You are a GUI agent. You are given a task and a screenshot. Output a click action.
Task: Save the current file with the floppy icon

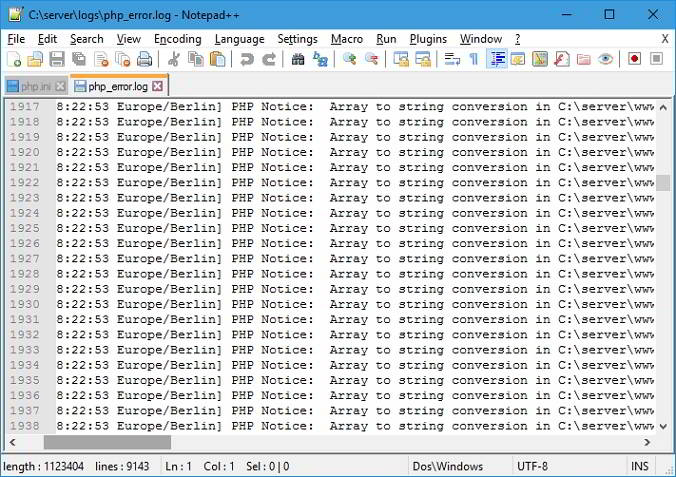(57, 59)
